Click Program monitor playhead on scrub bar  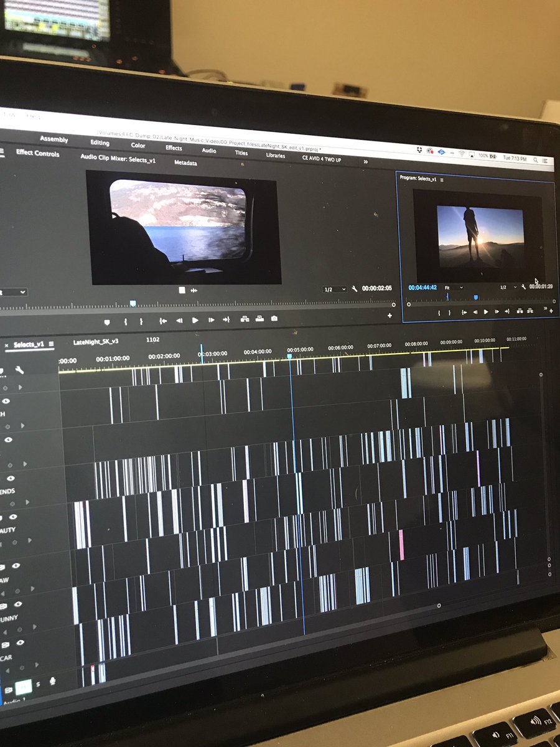click(x=475, y=298)
